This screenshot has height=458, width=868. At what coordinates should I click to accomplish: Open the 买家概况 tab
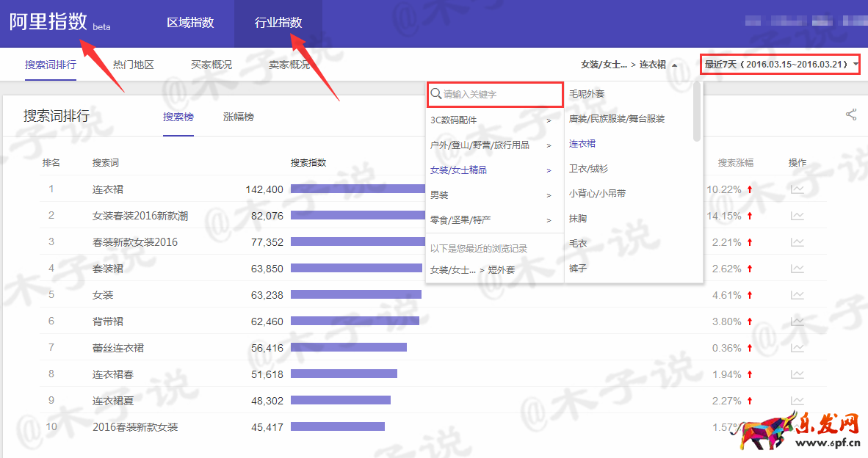[x=211, y=65]
